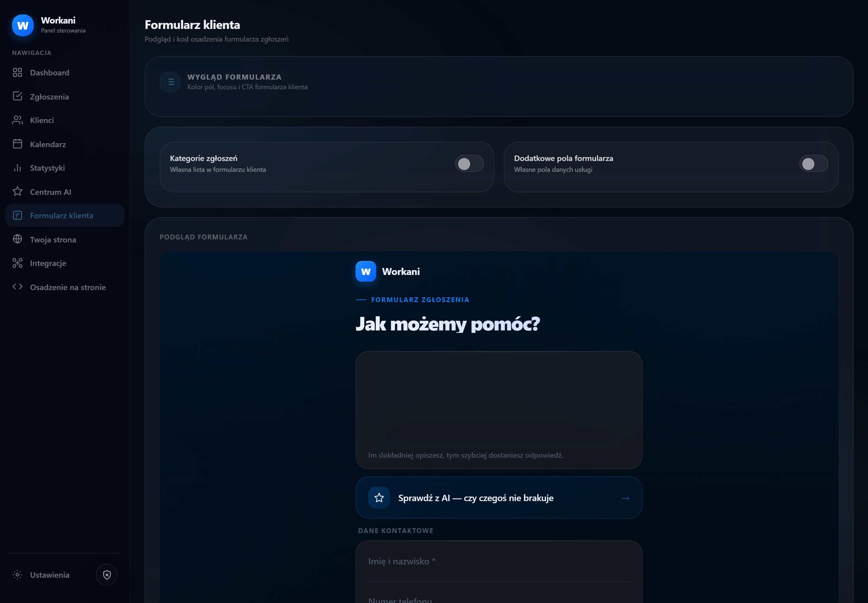868x603 pixels.
Task: Open Twoja strona from the sidebar
Action: [x=64, y=239]
